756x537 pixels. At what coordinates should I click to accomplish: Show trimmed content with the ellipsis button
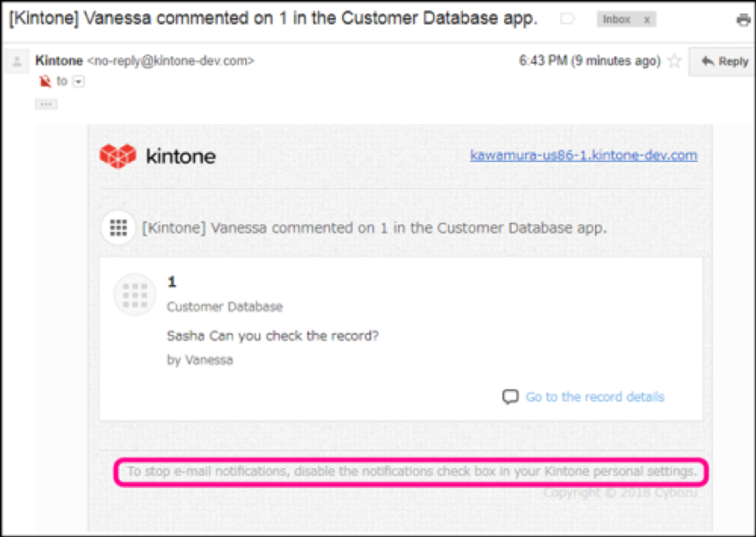[x=46, y=104]
